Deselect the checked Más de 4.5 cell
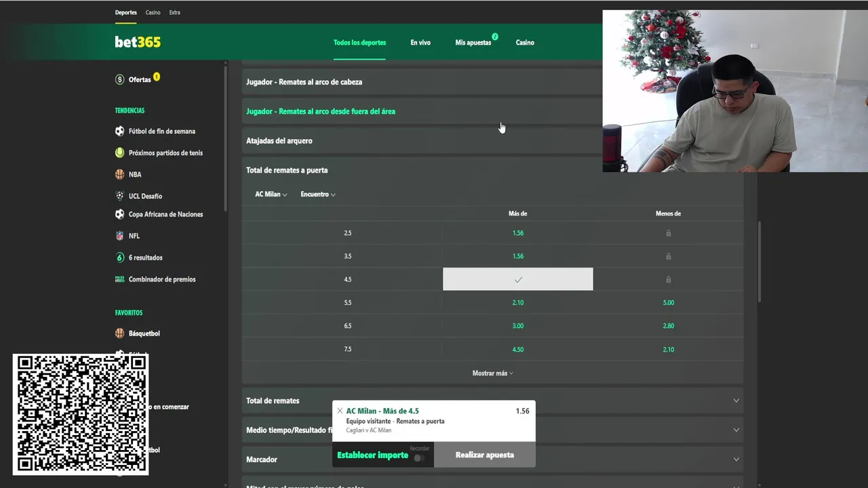The image size is (868, 488). (518, 279)
